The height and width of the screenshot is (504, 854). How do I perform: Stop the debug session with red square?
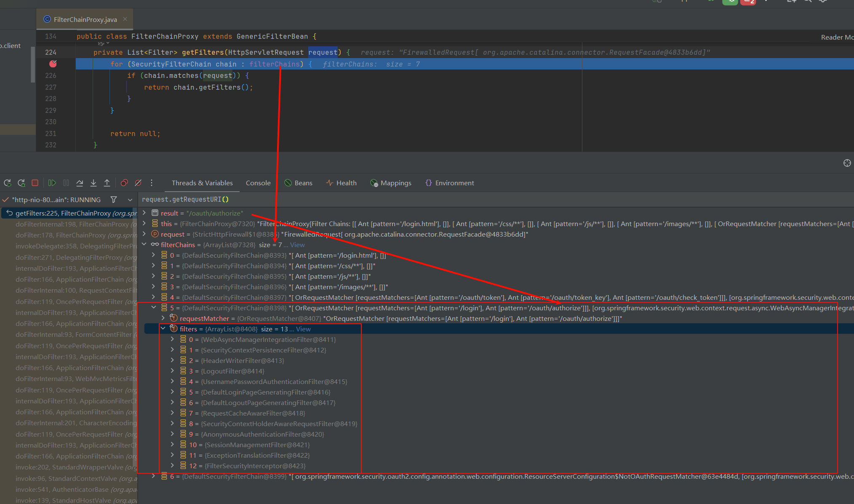click(x=35, y=183)
